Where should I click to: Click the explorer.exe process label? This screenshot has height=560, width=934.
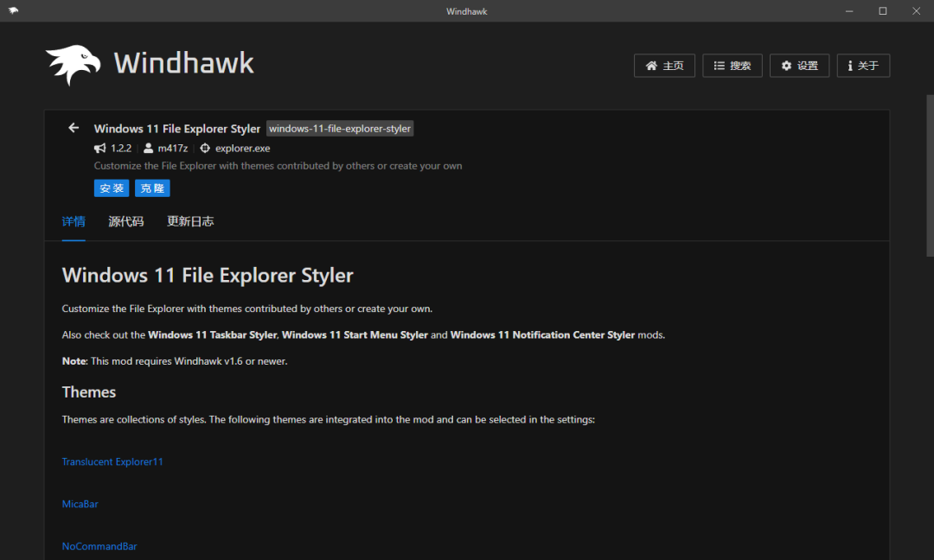click(242, 148)
